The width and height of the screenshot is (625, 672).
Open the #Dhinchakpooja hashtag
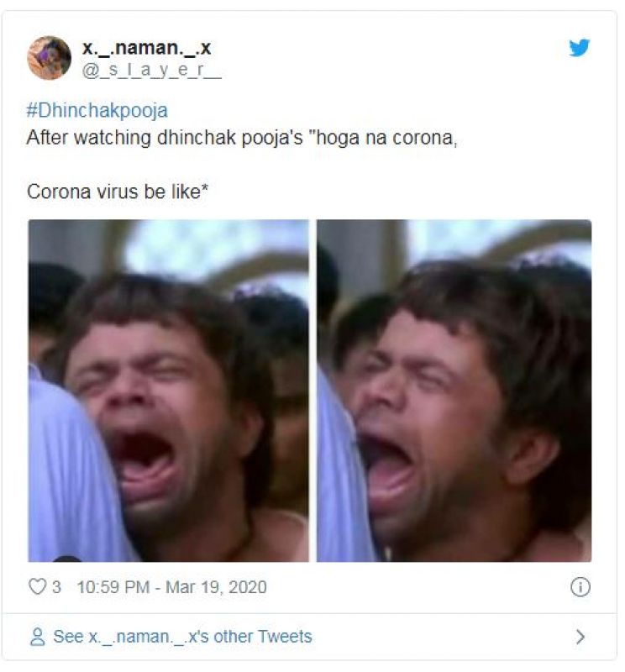click(97, 110)
